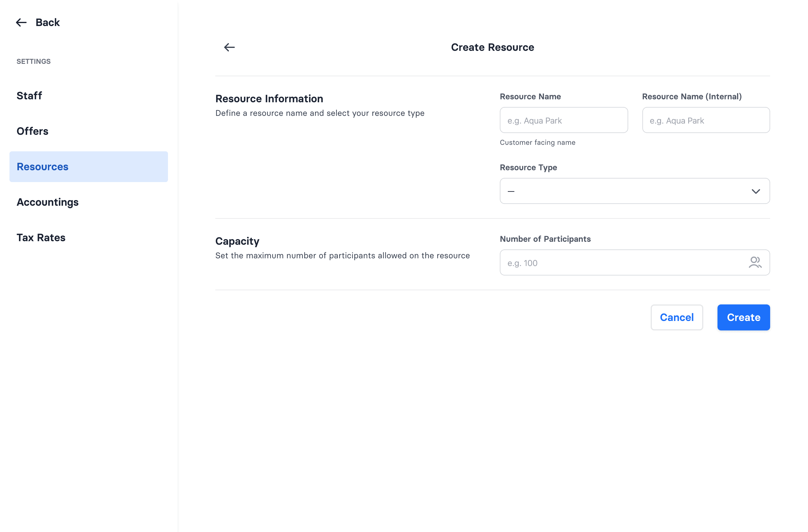Click the Number of Participants label
This screenshot has width=808, height=532.
(545, 239)
